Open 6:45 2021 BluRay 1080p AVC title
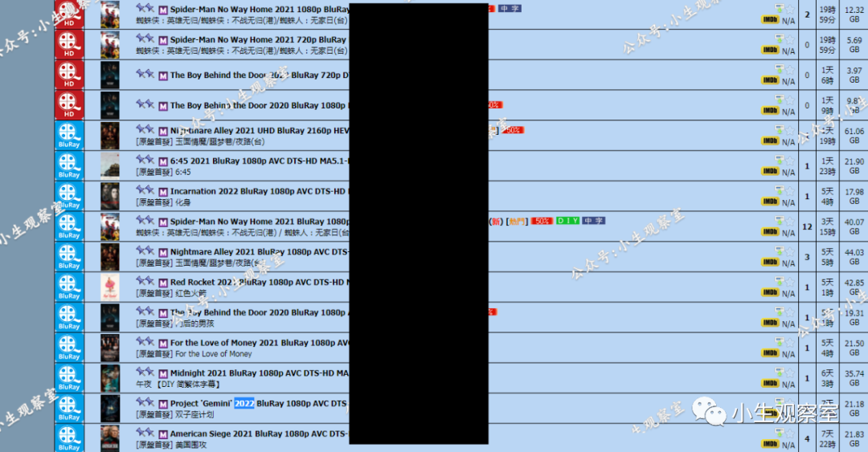Viewport: 868px width, 452px height. coord(260,161)
